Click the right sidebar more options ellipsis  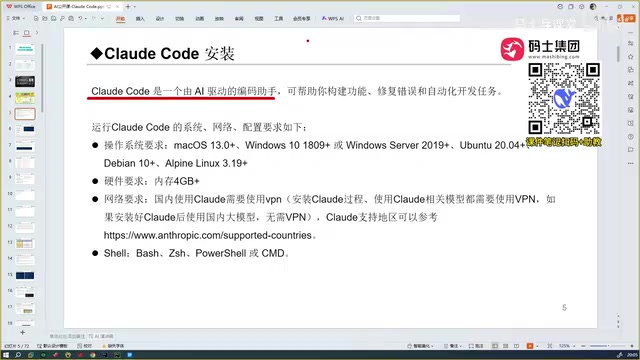tap(631, 163)
